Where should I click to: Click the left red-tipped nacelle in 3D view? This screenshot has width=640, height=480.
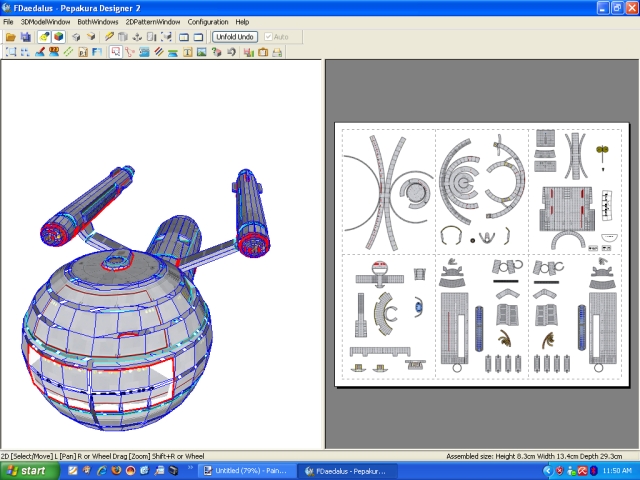pos(86,206)
